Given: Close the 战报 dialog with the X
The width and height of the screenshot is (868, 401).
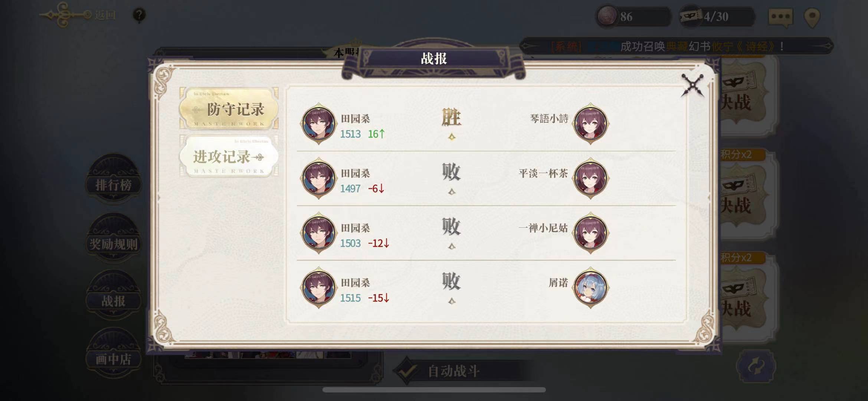Looking at the screenshot, I should coord(692,85).
